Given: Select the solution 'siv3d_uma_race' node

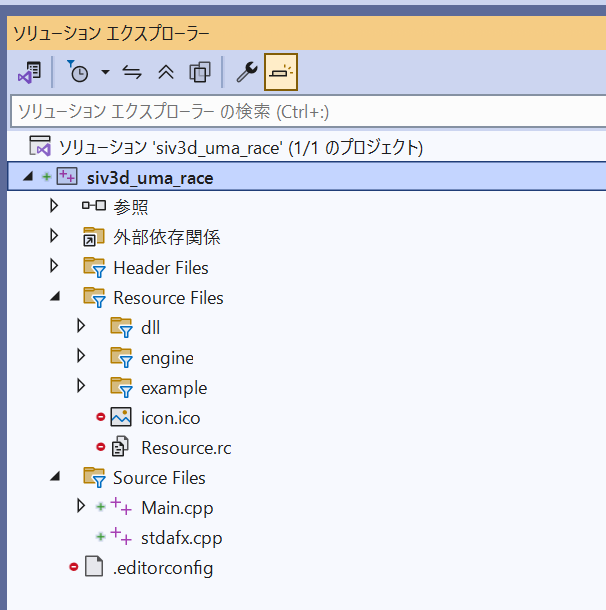Looking at the screenshot, I should (240, 148).
